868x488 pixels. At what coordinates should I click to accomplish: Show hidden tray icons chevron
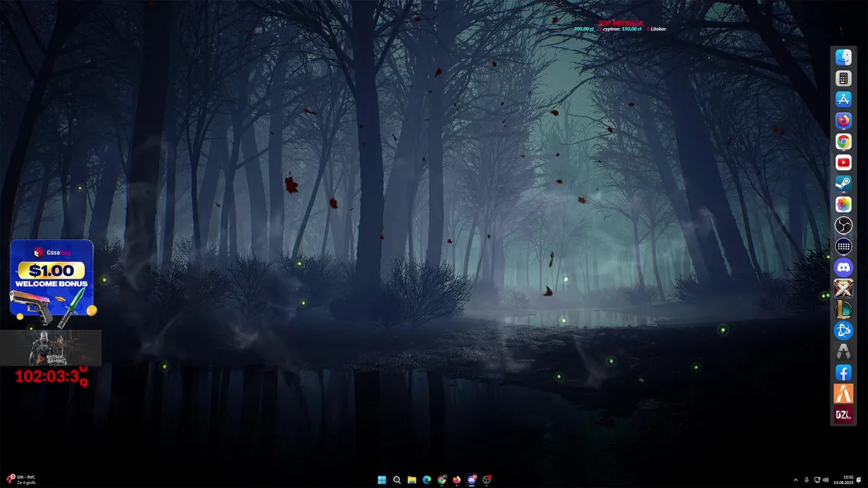click(x=796, y=480)
